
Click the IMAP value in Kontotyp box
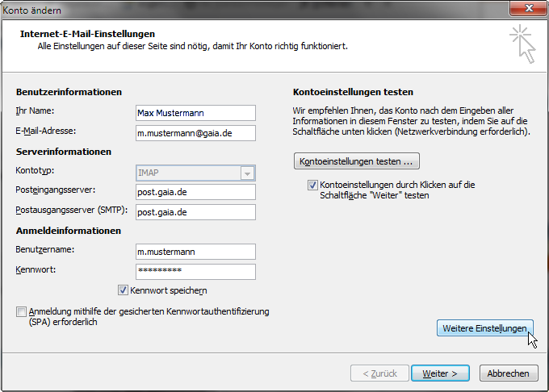tap(186, 172)
